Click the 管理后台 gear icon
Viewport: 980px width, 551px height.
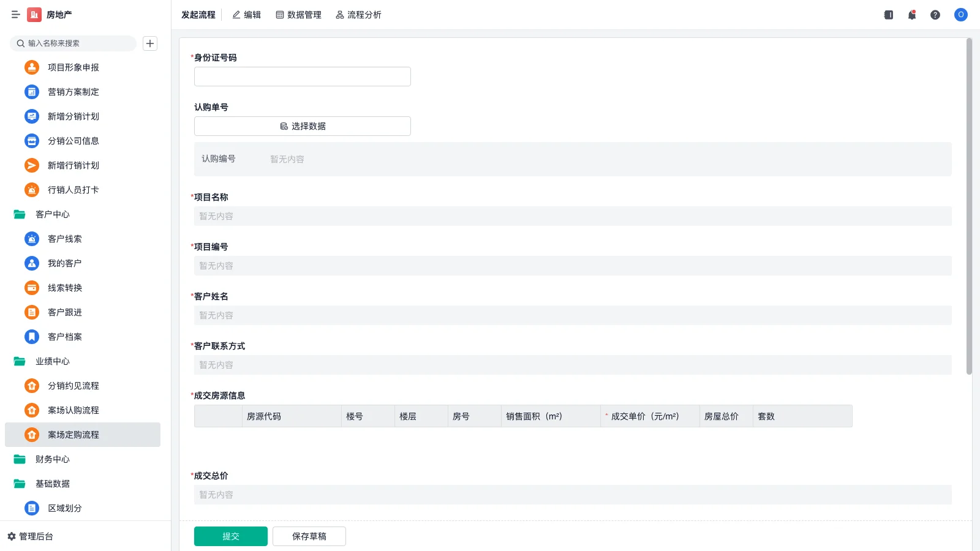pyautogui.click(x=12, y=536)
